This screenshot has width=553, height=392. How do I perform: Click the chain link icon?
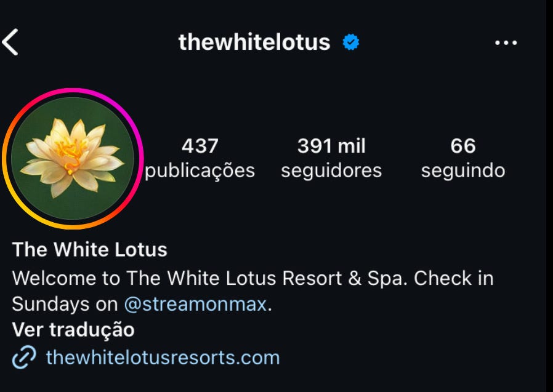click(x=24, y=357)
